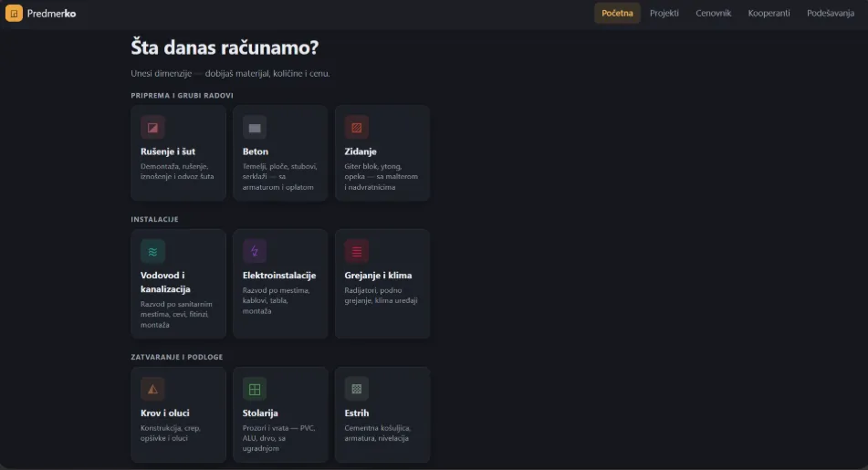Click the Stolarija window icon
The width and height of the screenshot is (868, 470).
pos(255,389)
